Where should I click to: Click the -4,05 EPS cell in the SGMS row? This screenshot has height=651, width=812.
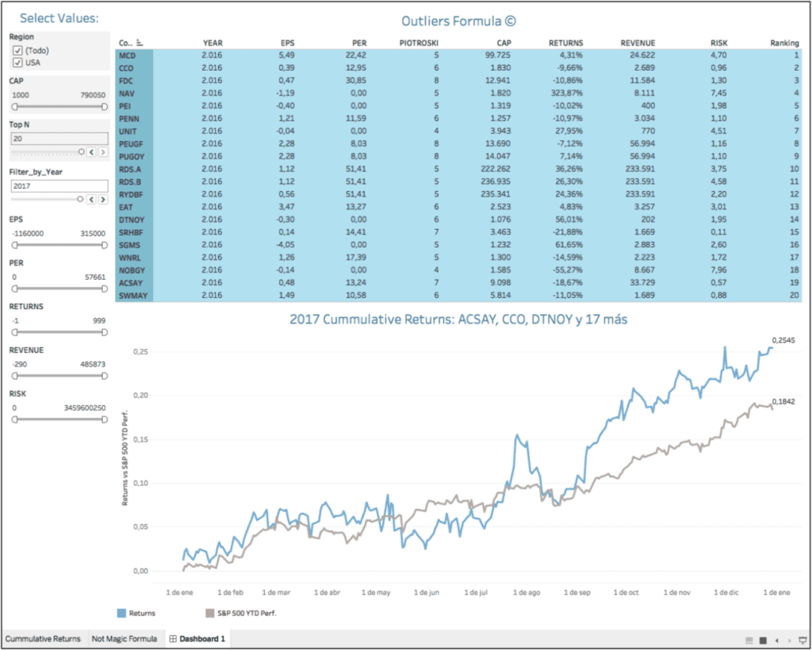click(285, 244)
